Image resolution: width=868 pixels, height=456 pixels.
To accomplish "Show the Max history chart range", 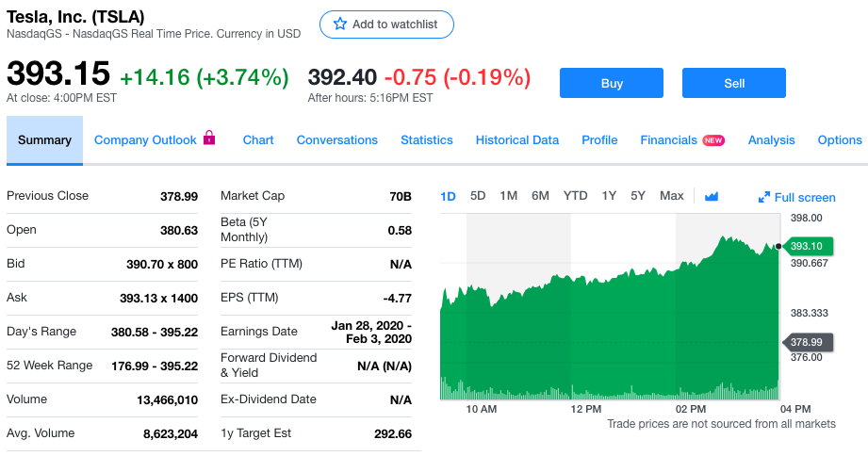I will [672, 196].
